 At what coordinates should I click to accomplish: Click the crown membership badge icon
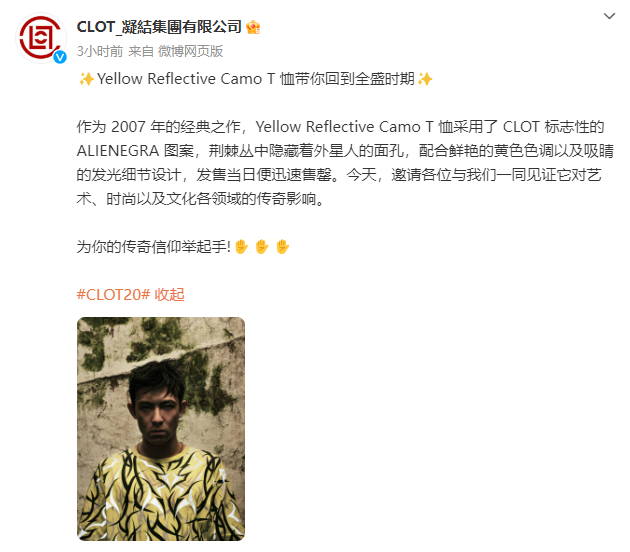click(x=253, y=27)
